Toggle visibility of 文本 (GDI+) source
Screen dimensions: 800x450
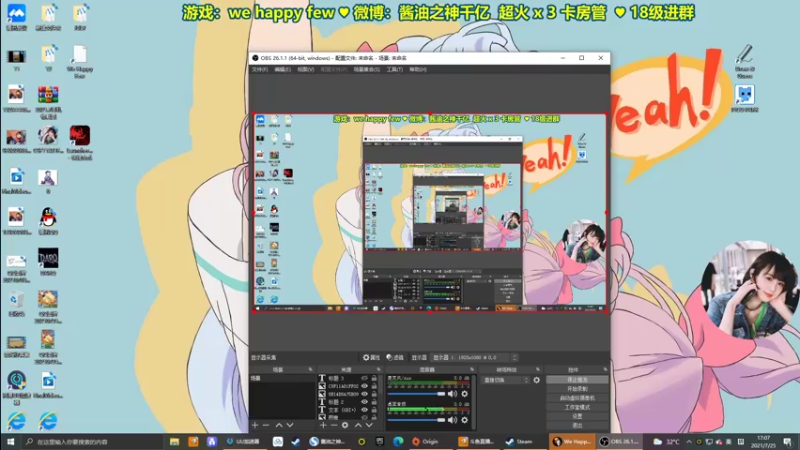tap(364, 409)
